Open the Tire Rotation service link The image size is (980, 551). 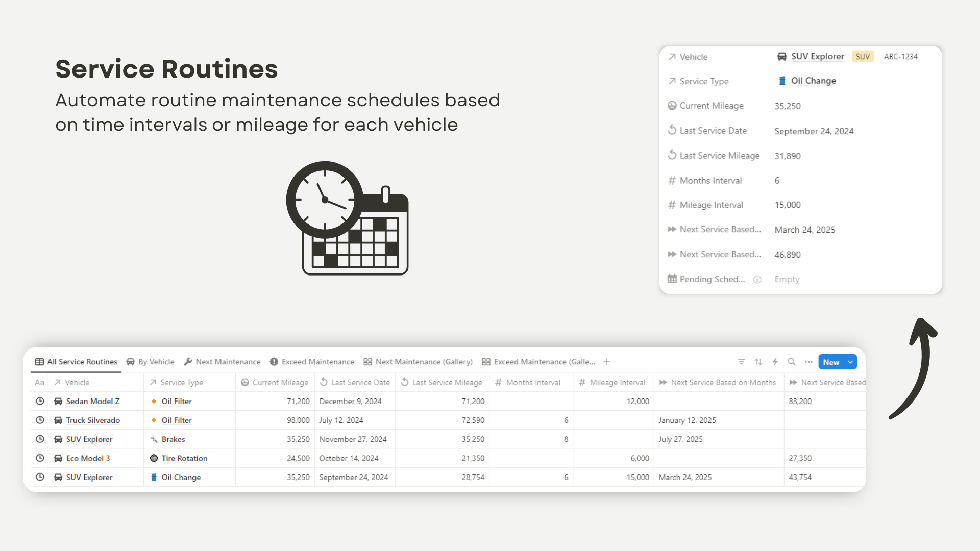click(184, 458)
